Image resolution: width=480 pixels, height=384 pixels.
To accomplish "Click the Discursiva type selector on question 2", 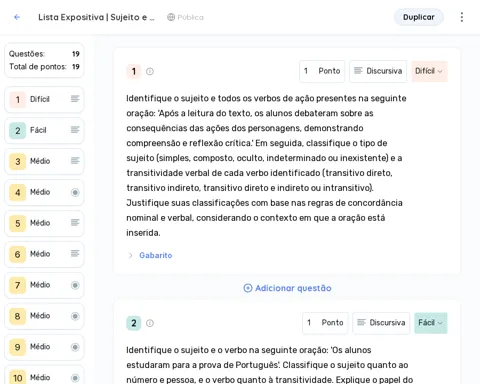I will (381, 323).
